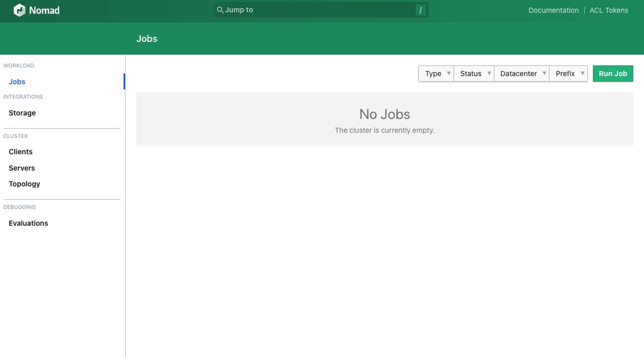The height and width of the screenshot is (357, 644).
Task: Click the magnifying glass search icon
Action: pyautogui.click(x=220, y=9)
